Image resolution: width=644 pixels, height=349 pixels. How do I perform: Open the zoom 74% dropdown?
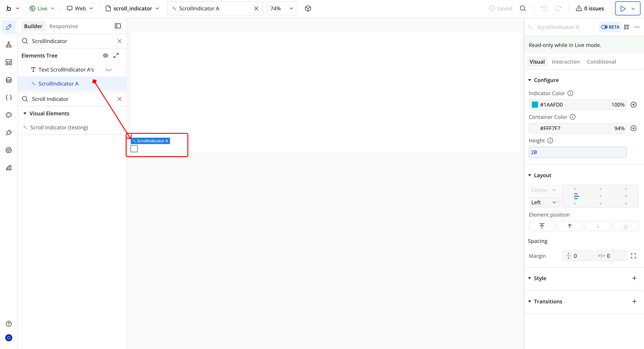pos(282,9)
